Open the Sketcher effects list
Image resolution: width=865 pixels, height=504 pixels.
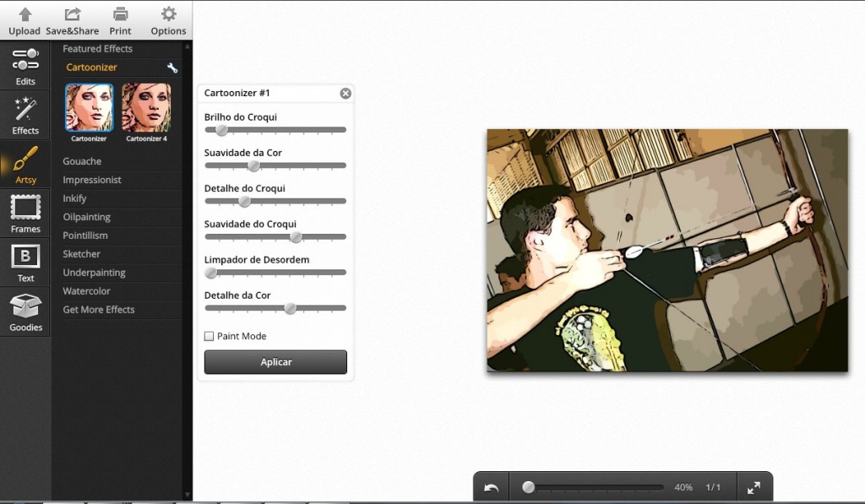click(81, 254)
